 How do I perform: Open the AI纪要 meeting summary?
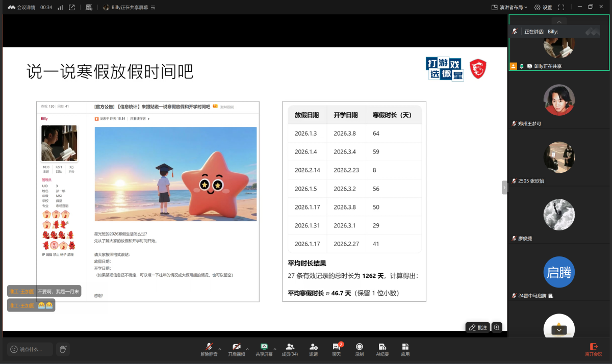(x=381, y=349)
